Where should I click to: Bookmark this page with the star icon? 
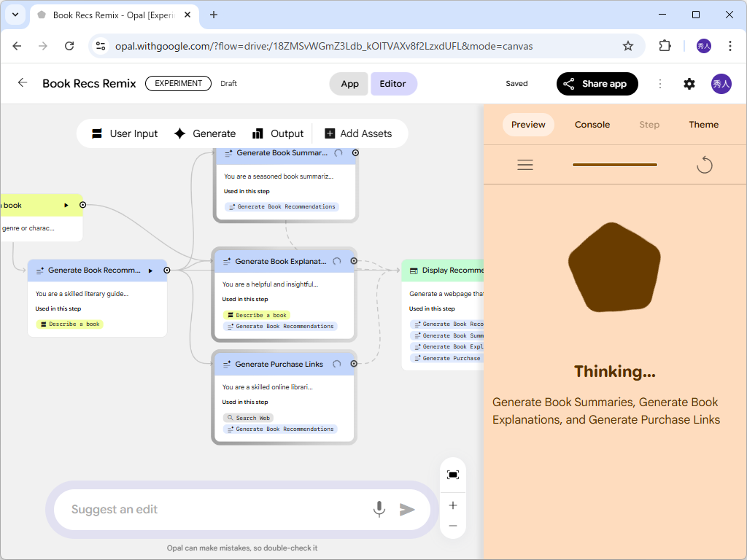628,46
